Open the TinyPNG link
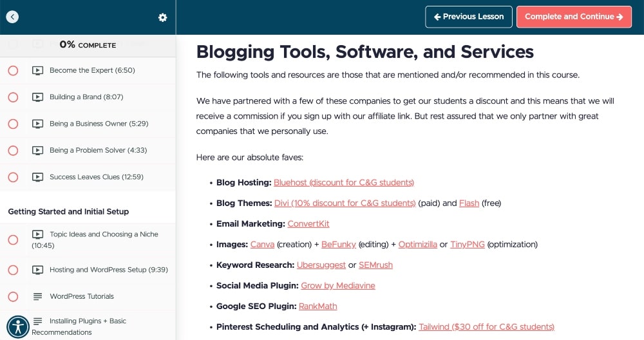Screen dimensions: 644x340 [468, 244]
